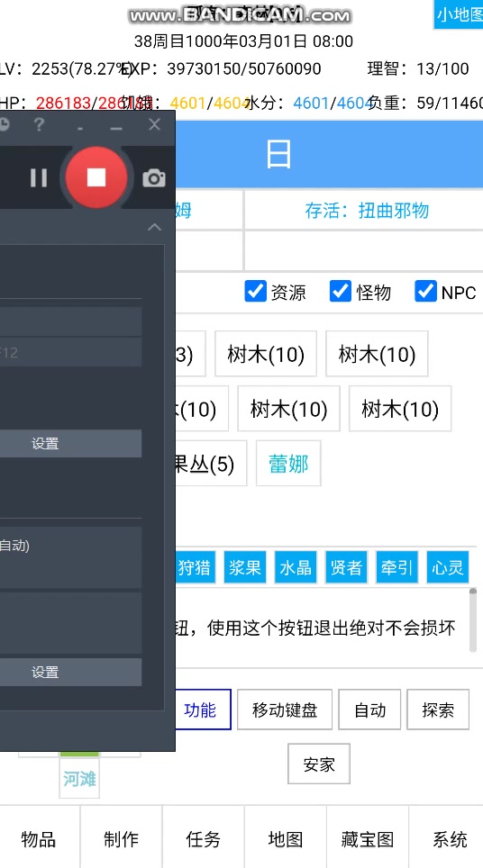Select the second-row middle 树木(10) resource
The height and width of the screenshot is (868, 483).
coord(288,409)
